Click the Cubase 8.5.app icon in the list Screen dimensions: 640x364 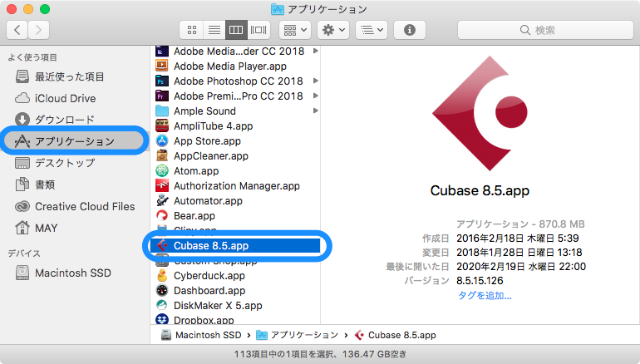[162, 246]
